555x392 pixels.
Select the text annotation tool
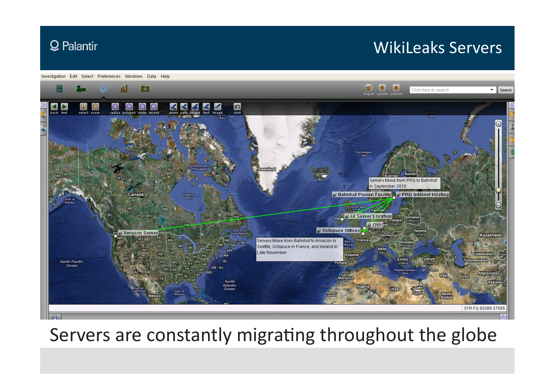click(206, 107)
